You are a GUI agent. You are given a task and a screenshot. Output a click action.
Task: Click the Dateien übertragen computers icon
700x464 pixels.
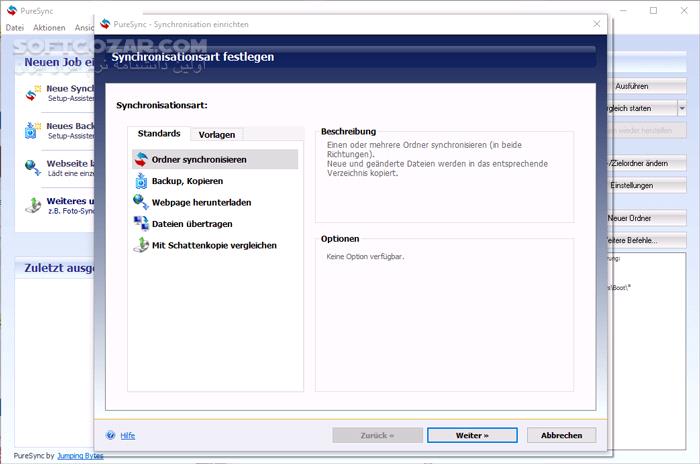pos(141,223)
